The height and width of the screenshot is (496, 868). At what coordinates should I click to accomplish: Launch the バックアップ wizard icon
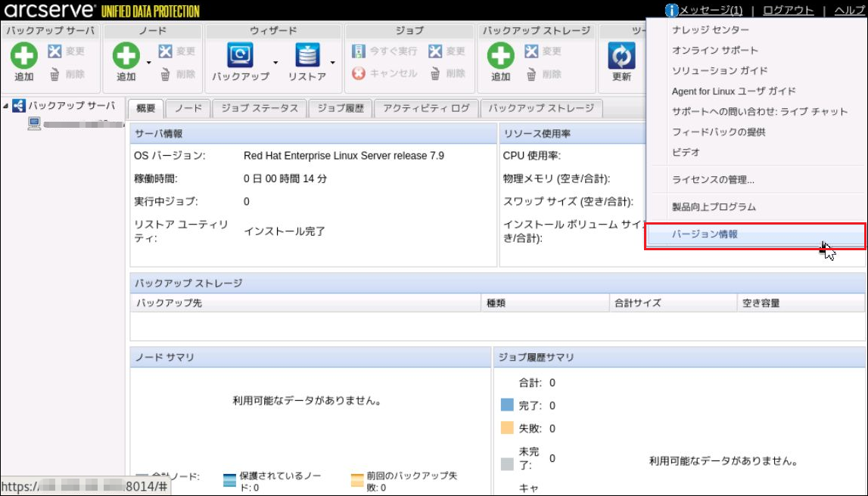[240, 55]
